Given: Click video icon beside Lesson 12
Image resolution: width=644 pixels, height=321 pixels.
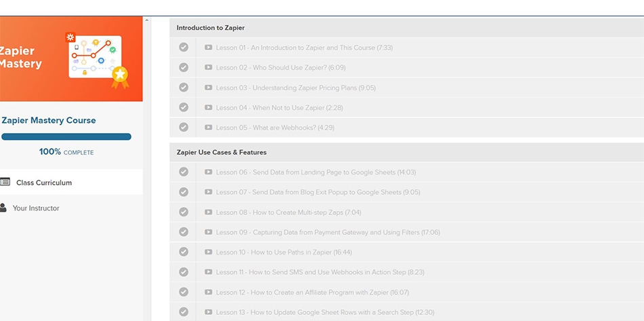Looking at the screenshot, I should point(208,292).
